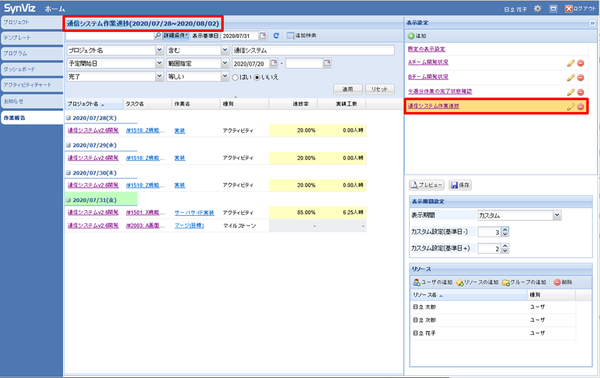
Task: Adjust カスタム設定(基準日+) spinner showing 2
Action: (505, 249)
